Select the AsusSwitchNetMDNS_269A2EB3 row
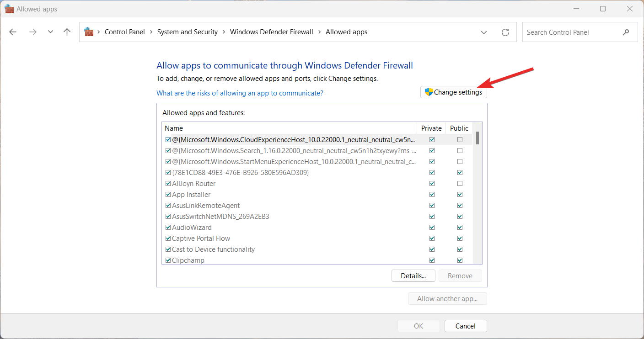The width and height of the screenshot is (644, 339). (x=317, y=216)
